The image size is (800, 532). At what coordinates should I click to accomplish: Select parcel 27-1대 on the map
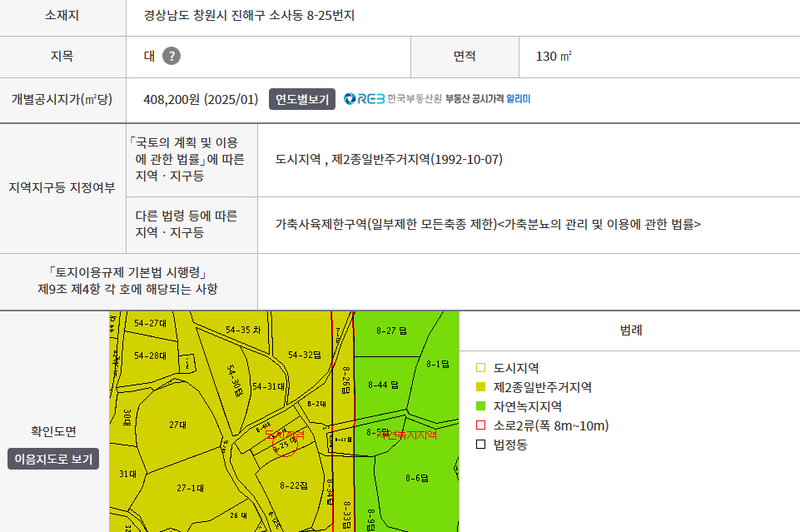tap(191, 488)
